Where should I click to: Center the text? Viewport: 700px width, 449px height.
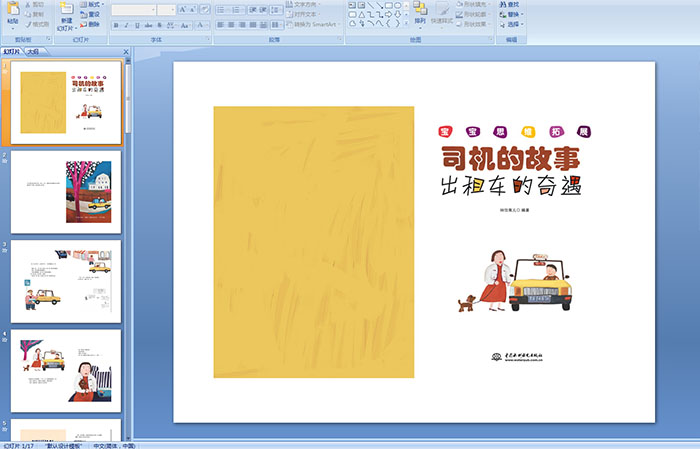pyautogui.click(x=231, y=25)
